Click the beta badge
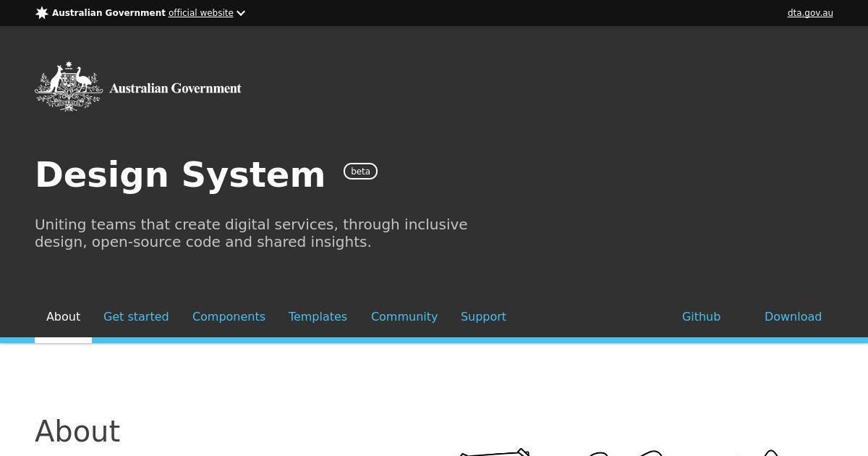Viewport: 868px width, 456px height. click(360, 172)
